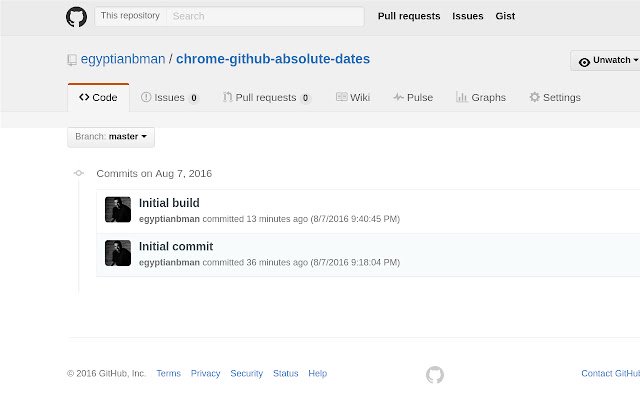Click the Code angle-brackets icon
This screenshot has width=640, height=400.
84,97
